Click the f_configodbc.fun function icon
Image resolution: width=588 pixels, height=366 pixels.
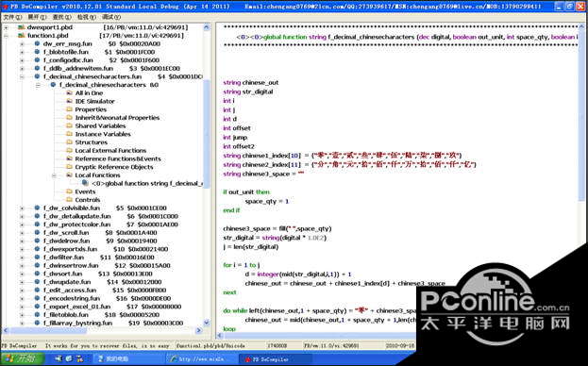(x=37, y=60)
